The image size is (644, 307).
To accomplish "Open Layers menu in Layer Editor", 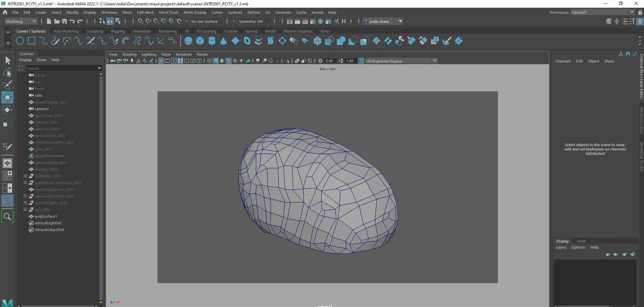I will (x=561, y=247).
